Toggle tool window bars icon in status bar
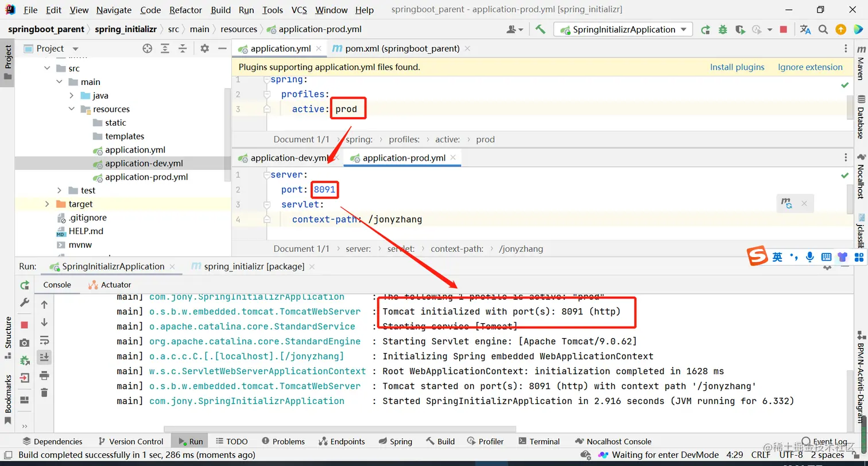The height and width of the screenshot is (466, 868). [x=7, y=455]
